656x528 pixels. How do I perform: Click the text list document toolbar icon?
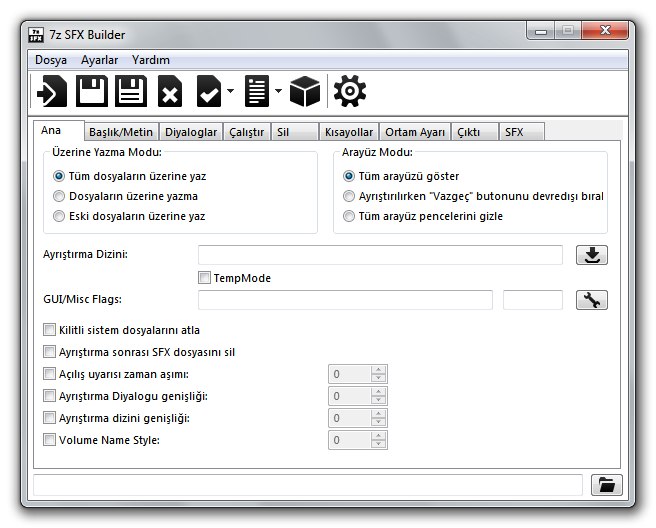257,91
